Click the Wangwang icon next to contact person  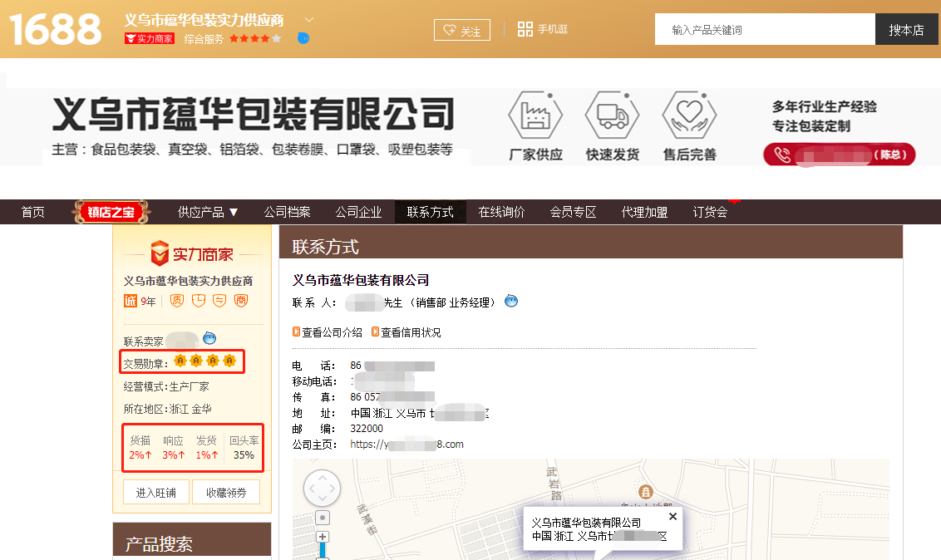tap(511, 301)
